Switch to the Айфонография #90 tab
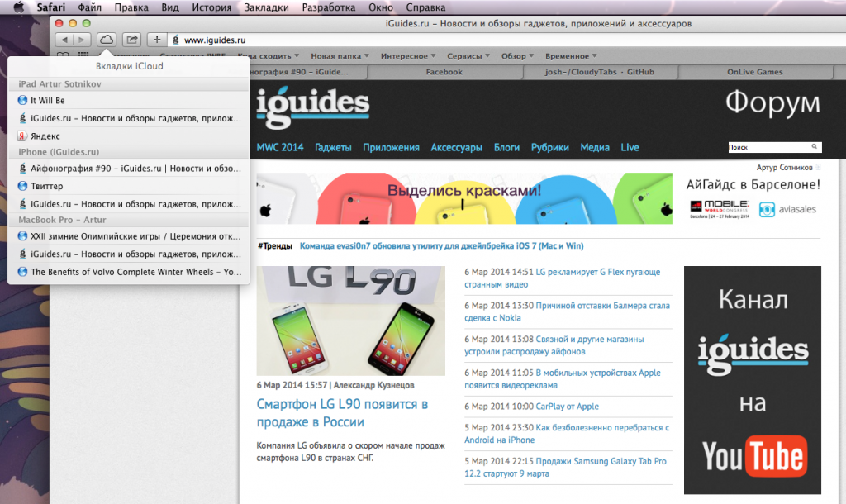Image resolution: width=846 pixels, height=504 pixels. (x=307, y=72)
